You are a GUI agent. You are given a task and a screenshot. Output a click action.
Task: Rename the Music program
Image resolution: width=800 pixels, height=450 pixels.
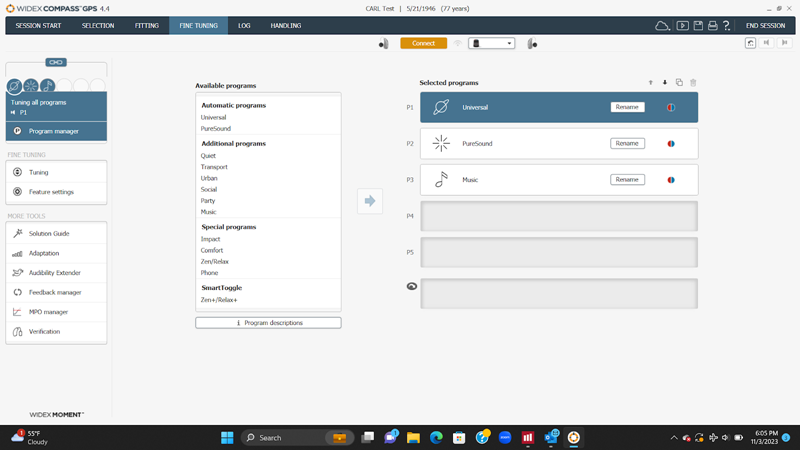627,180
